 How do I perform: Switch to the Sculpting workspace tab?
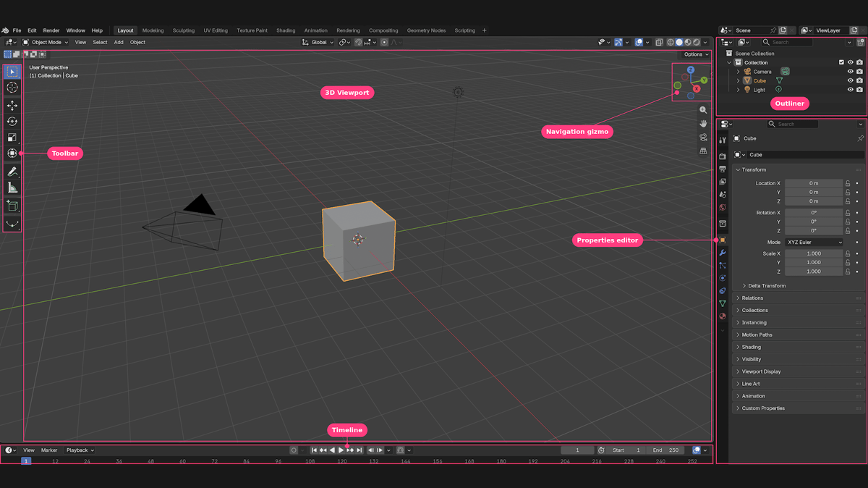[183, 30]
